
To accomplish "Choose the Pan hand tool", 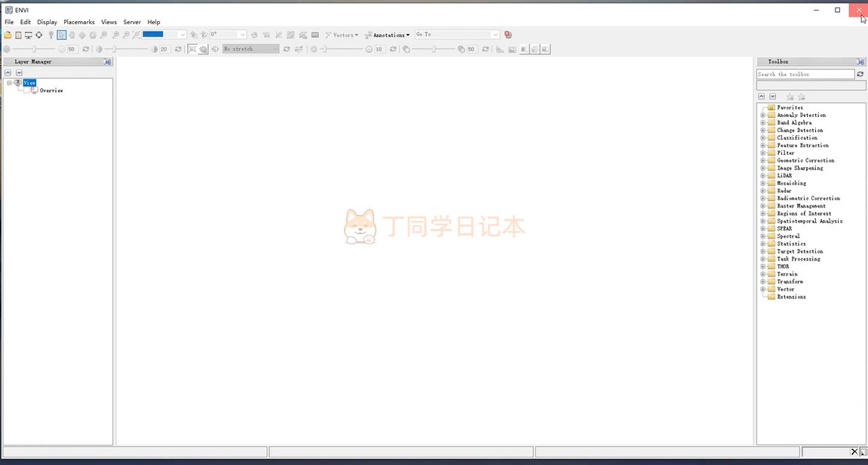I will tap(72, 35).
